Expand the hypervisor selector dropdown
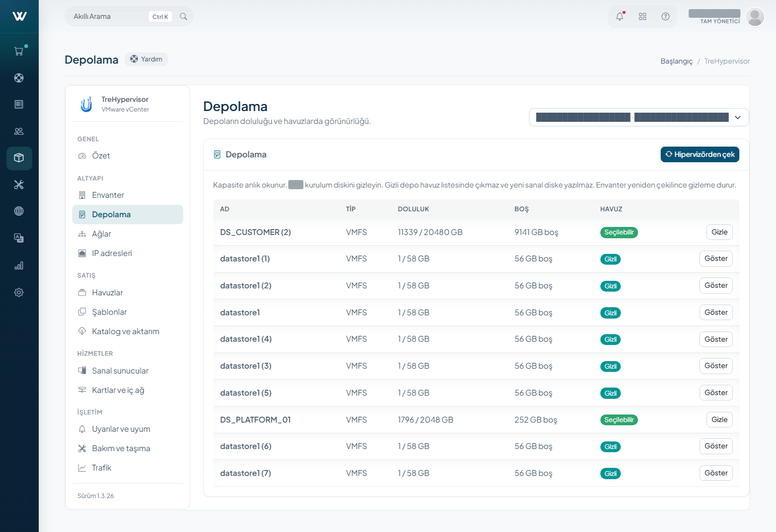The height and width of the screenshot is (532, 776). 639,118
